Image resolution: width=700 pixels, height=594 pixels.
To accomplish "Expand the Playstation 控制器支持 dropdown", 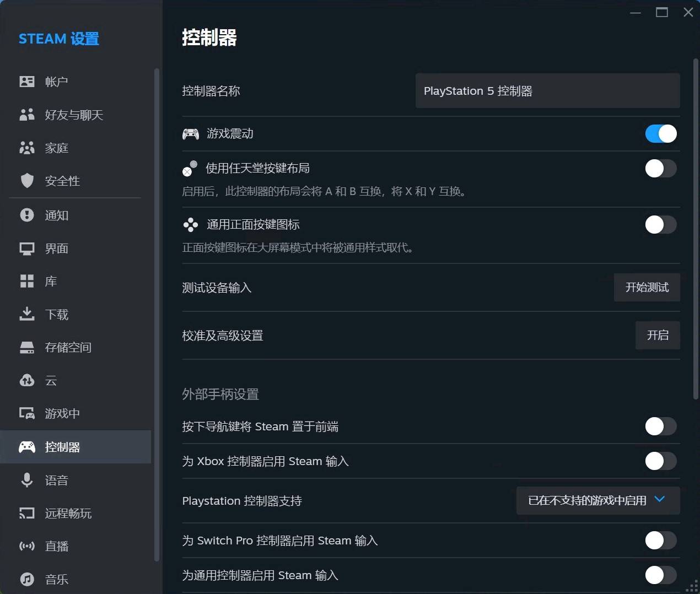I will [597, 500].
